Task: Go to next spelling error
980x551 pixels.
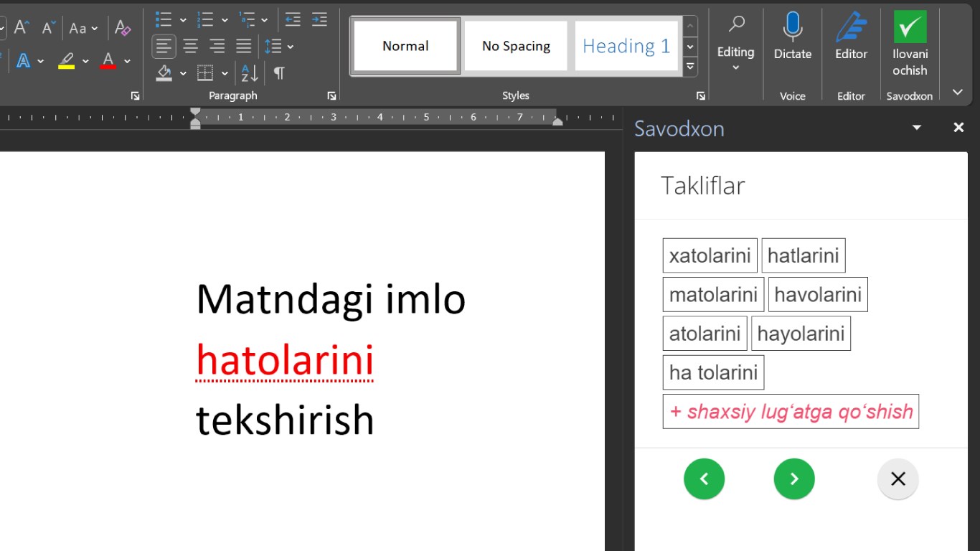Action: [x=794, y=479]
